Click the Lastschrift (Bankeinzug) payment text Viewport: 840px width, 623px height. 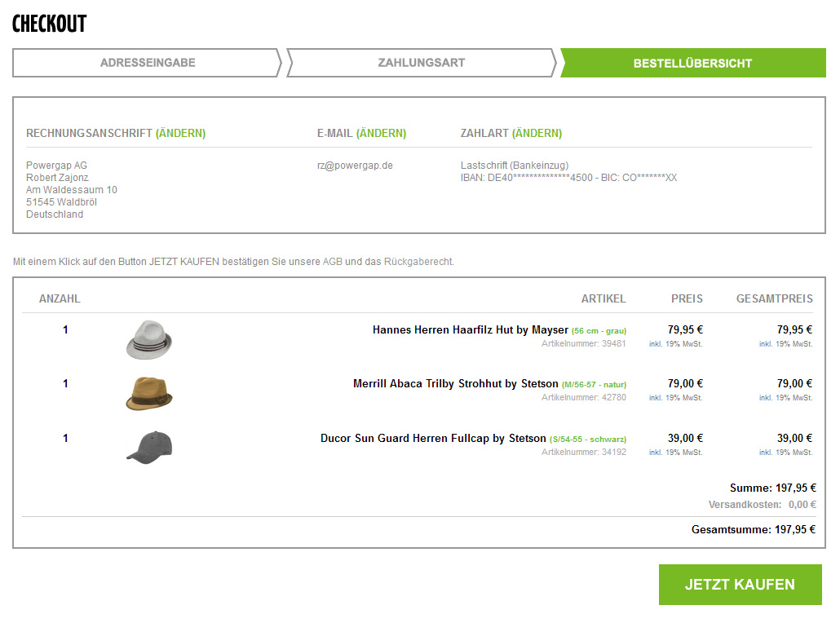[515, 166]
